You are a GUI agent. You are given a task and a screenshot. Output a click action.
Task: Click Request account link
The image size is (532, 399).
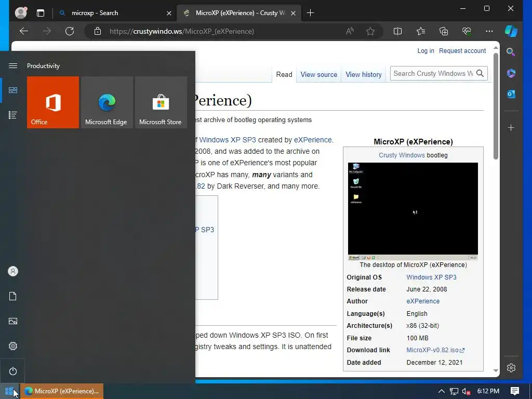pyautogui.click(x=462, y=50)
